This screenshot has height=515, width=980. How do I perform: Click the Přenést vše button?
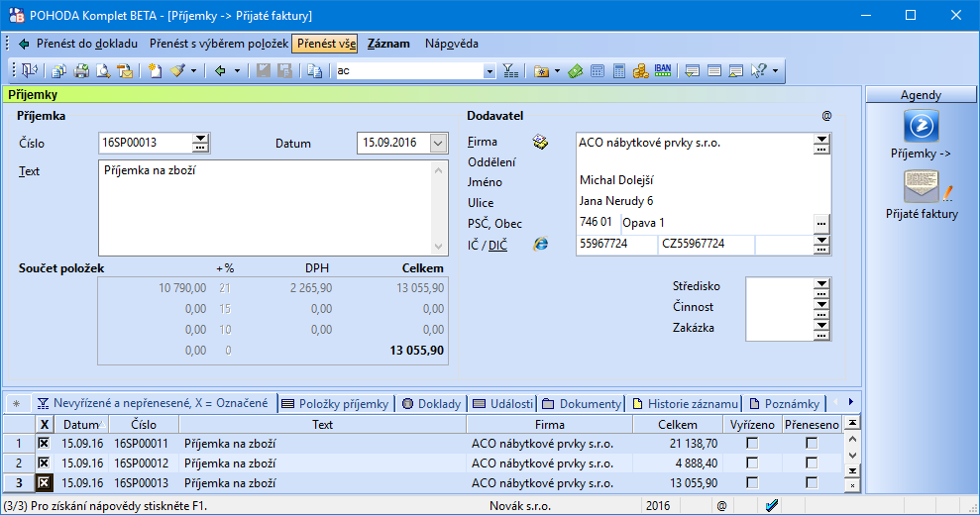(x=324, y=44)
